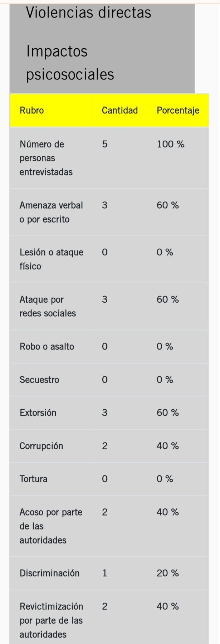Select "Acoso por parte de las autoridades" label
Screen dimensions: 220x644
51,526
